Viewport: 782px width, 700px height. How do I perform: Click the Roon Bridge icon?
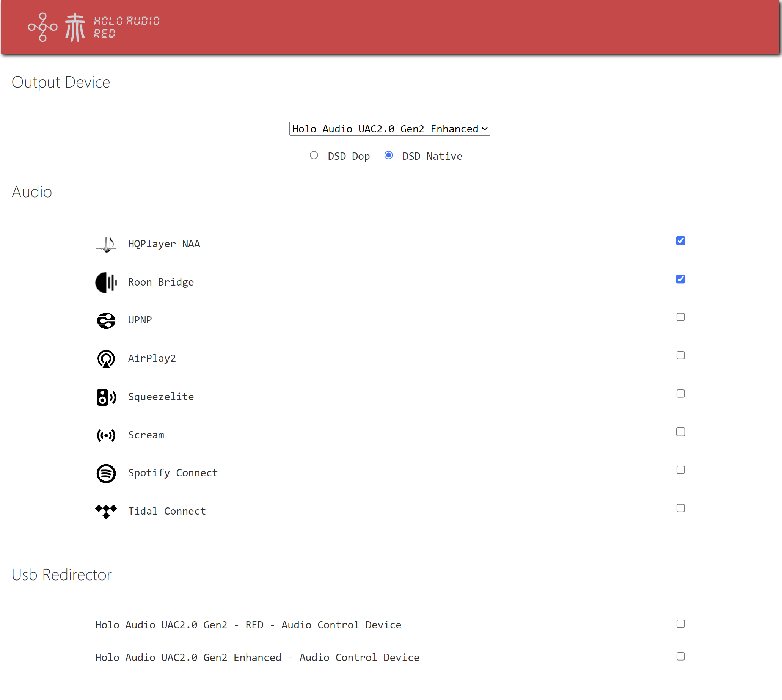(x=106, y=282)
